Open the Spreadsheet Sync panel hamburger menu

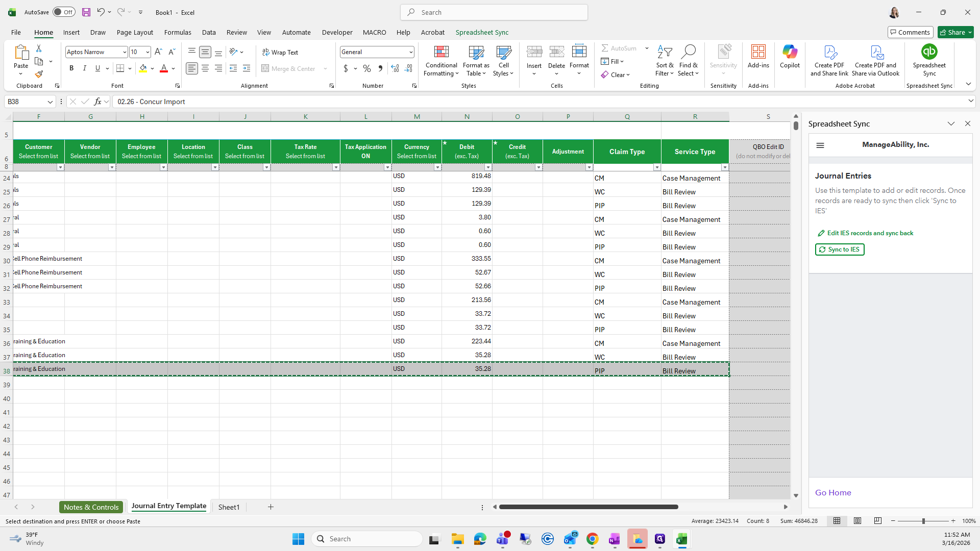click(x=820, y=145)
